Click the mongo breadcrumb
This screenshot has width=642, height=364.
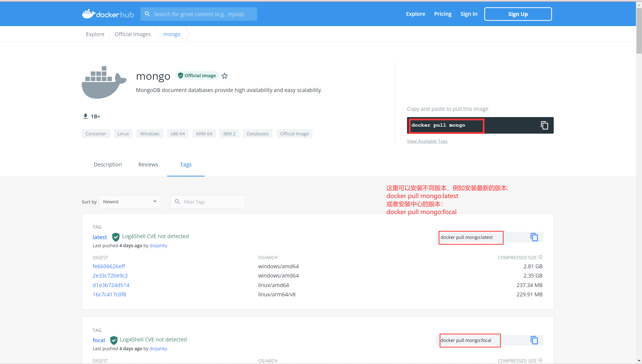pos(172,34)
